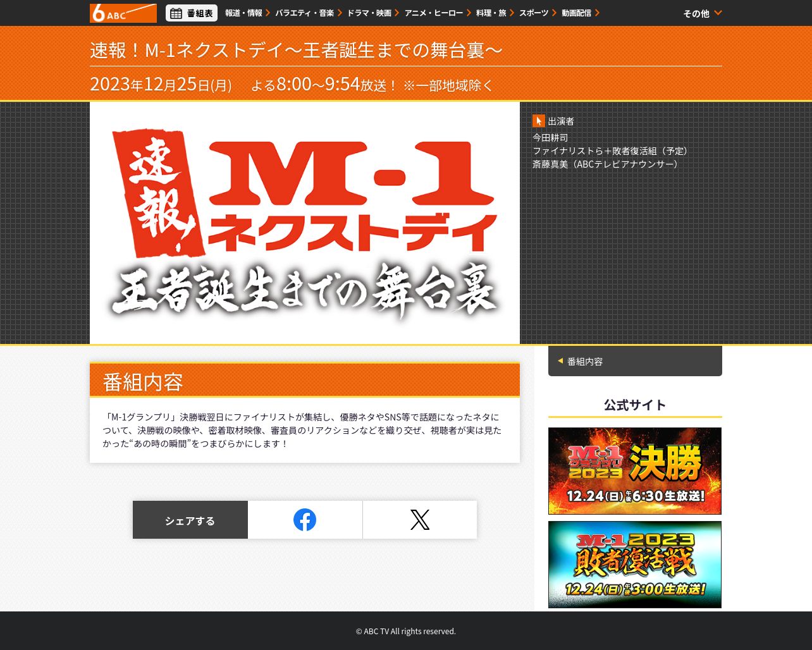The width and height of the screenshot is (812, 650).
Task: Click the program description paragraph
Action: pos(302,430)
